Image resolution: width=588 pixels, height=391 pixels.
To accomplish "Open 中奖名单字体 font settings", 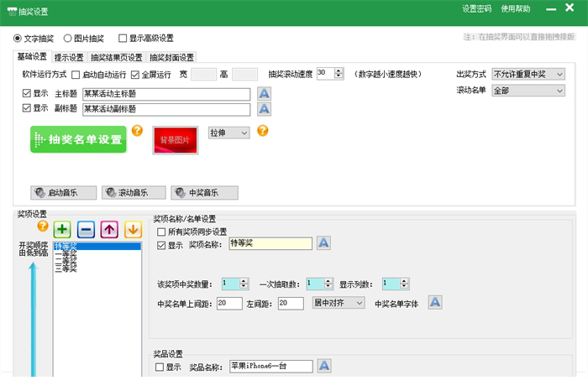I will 435,302.
